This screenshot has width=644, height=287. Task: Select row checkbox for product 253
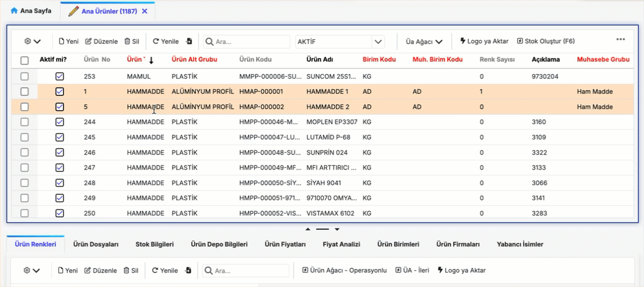24,76
